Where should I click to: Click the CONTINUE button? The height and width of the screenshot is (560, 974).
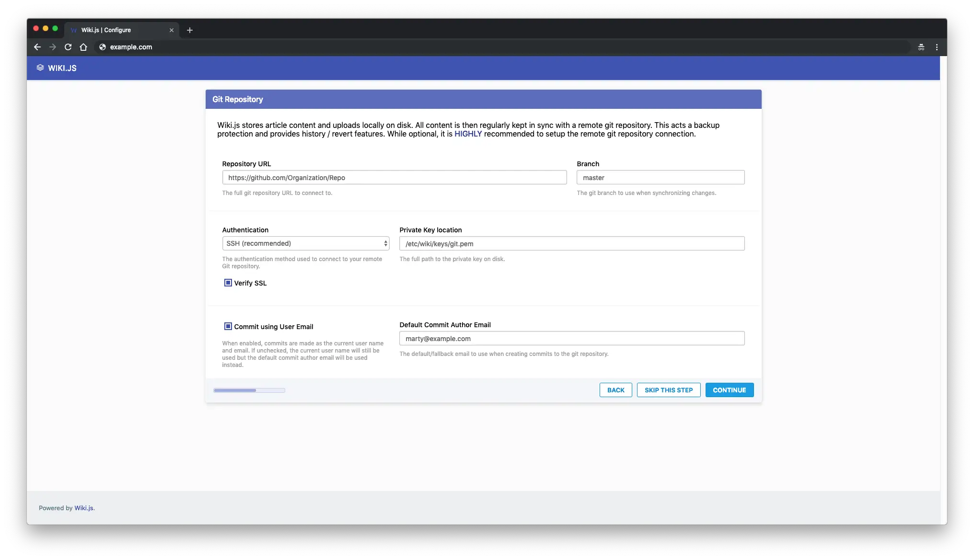pyautogui.click(x=730, y=390)
